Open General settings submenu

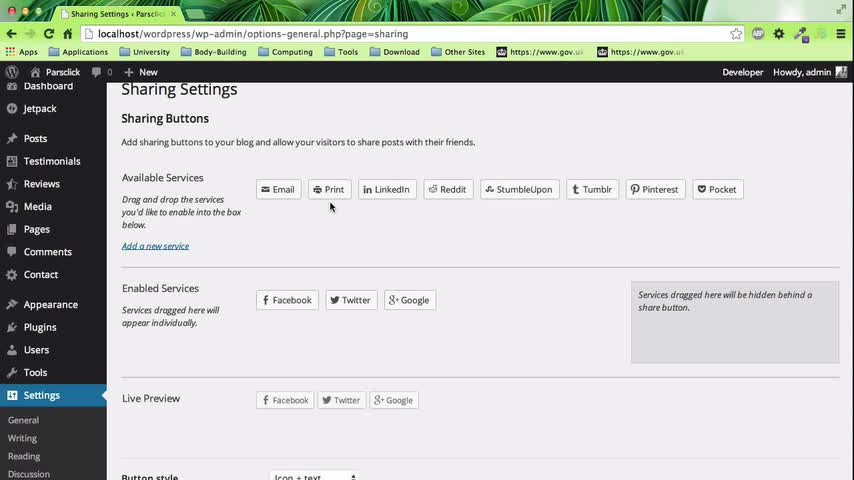pos(23,420)
